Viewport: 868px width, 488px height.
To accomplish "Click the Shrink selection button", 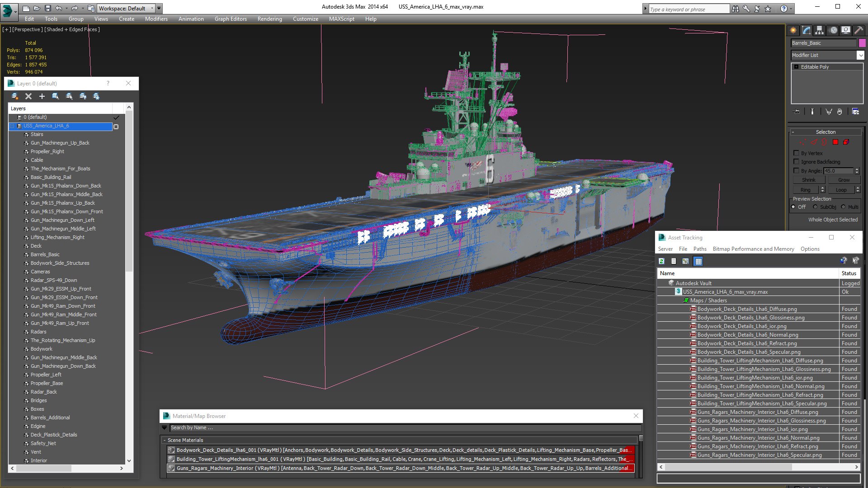I will pos(809,180).
